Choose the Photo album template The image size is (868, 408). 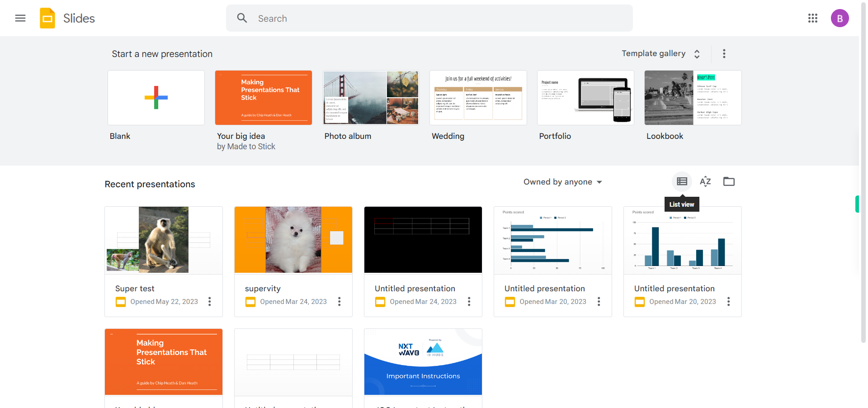pos(371,98)
